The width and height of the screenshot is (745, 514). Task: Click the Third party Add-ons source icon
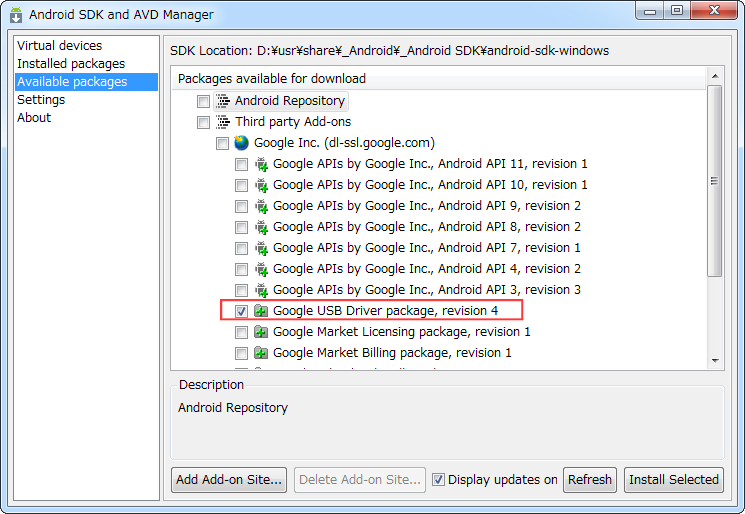coord(223,122)
